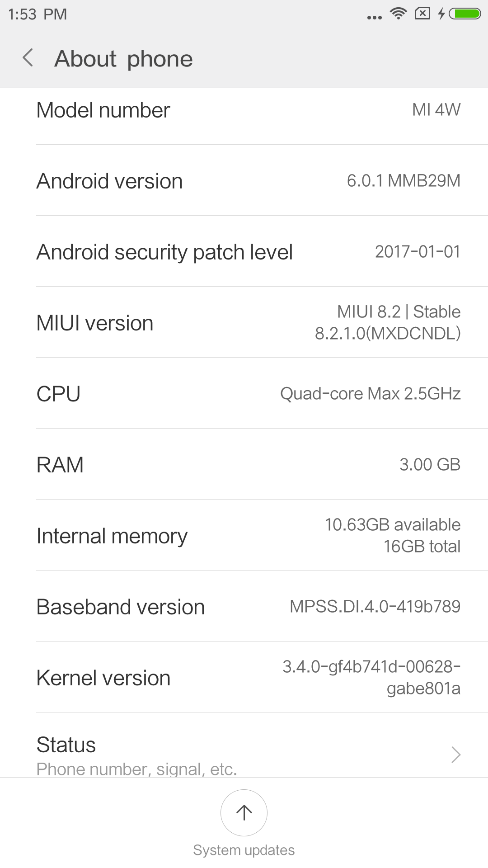The width and height of the screenshot is (488, 868).
Task: Tap the charging bolt icon
Action: (x=441, y=14)
